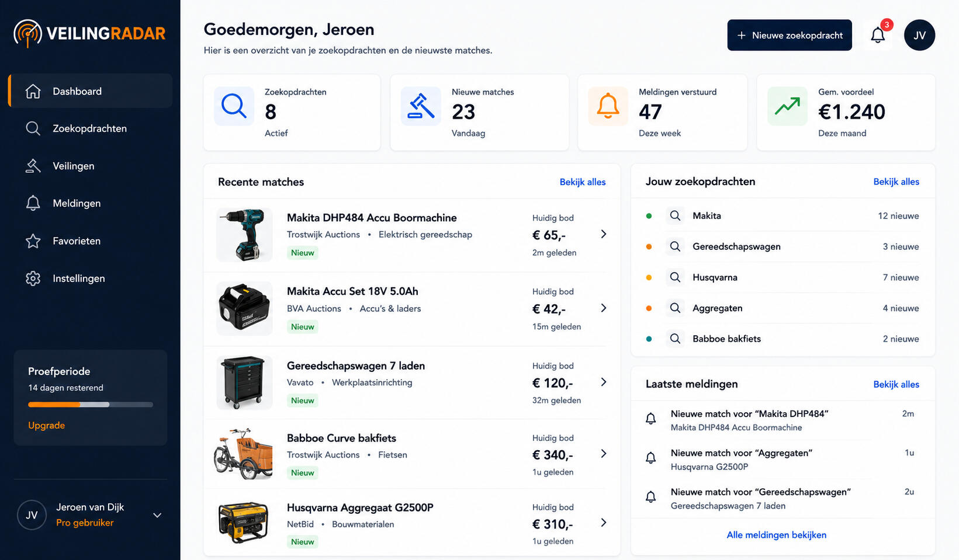Open black tool trolley thumbnail
Viewport: 959px width, 560px height.
coord(244,382)
